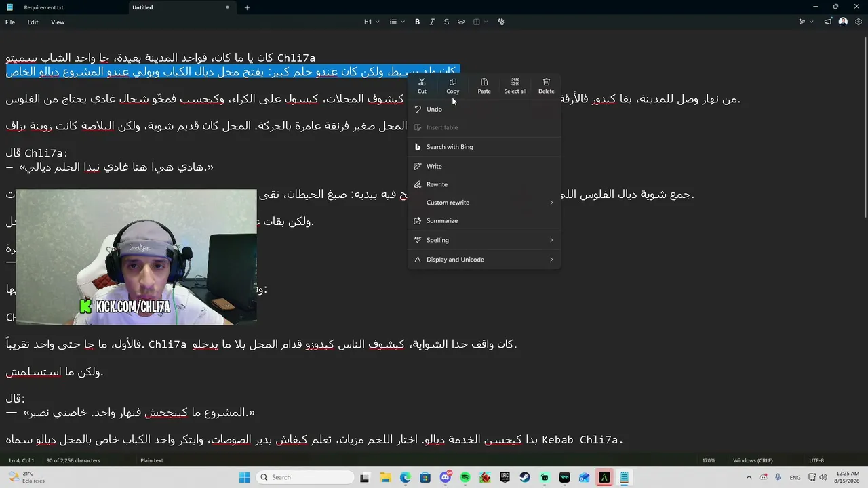Image resolution: width=868 pixels, height=488 pixels.
Task: Open Discord from the taskbar
Action: pos(446,477)
